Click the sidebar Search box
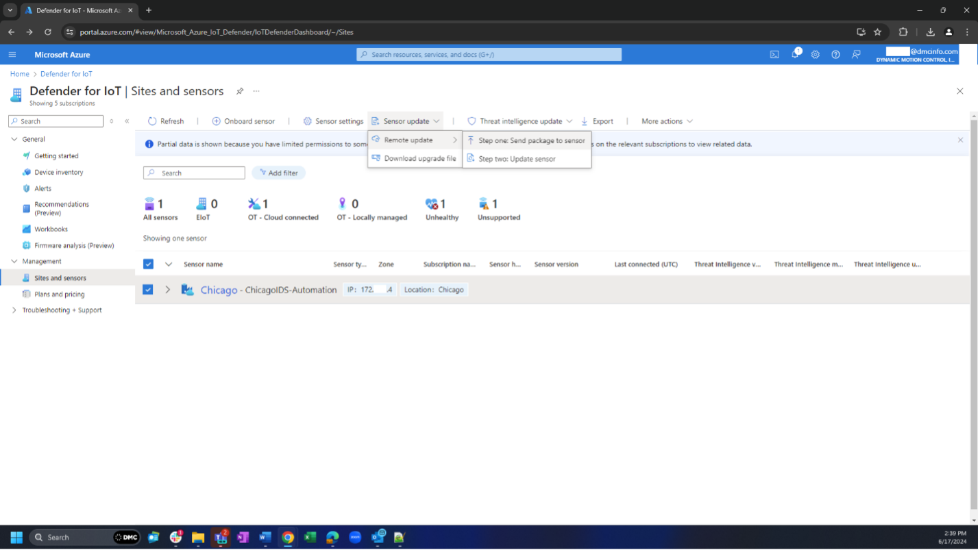 [56, 121]
